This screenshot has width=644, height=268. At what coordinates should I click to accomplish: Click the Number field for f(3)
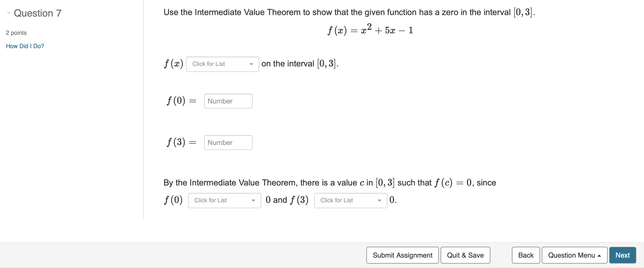[x=228, y=142]
